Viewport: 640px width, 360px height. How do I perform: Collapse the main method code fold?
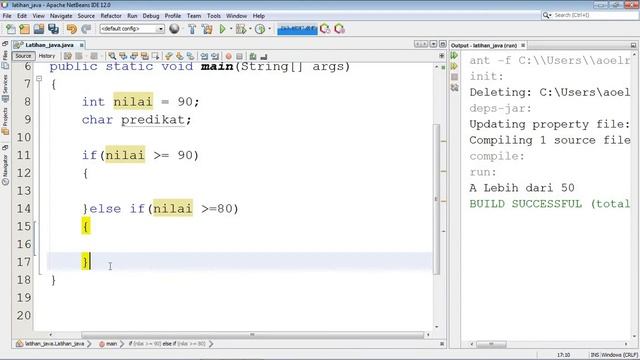[x=39, y=78]
